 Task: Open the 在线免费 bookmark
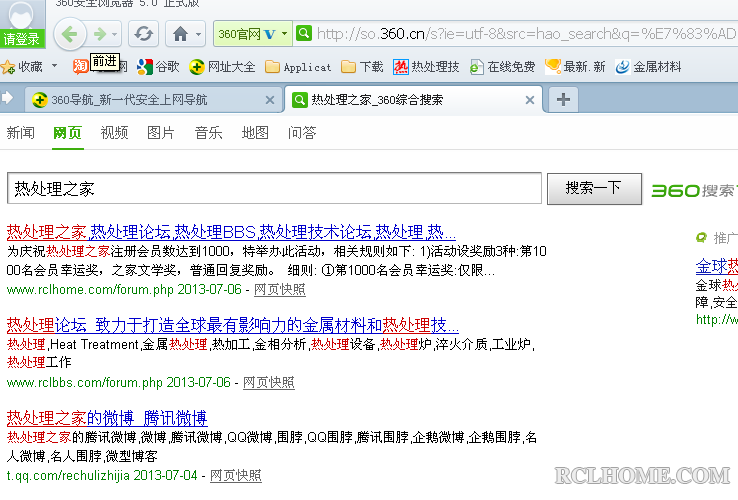[502, 67]
